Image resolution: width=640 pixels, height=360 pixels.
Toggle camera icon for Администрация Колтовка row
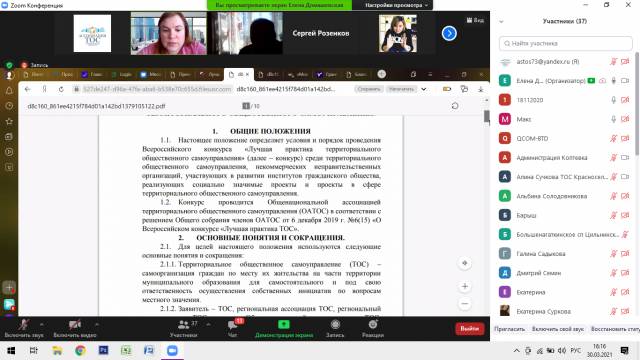coord(625,158)
